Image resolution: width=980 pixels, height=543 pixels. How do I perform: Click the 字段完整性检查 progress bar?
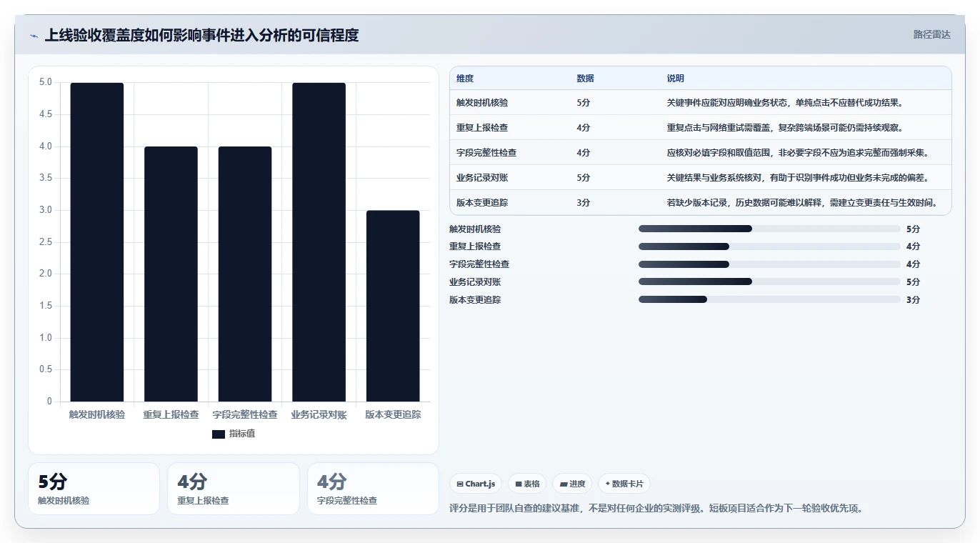coord(769,264)
